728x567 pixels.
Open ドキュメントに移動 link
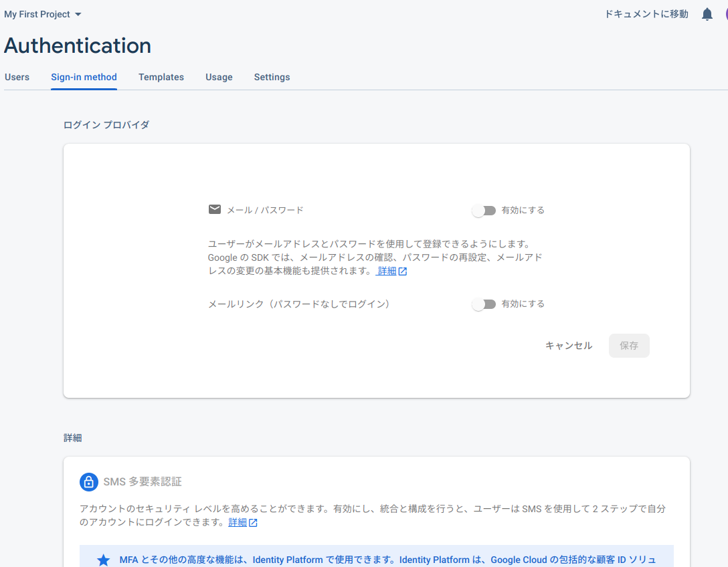646,15
